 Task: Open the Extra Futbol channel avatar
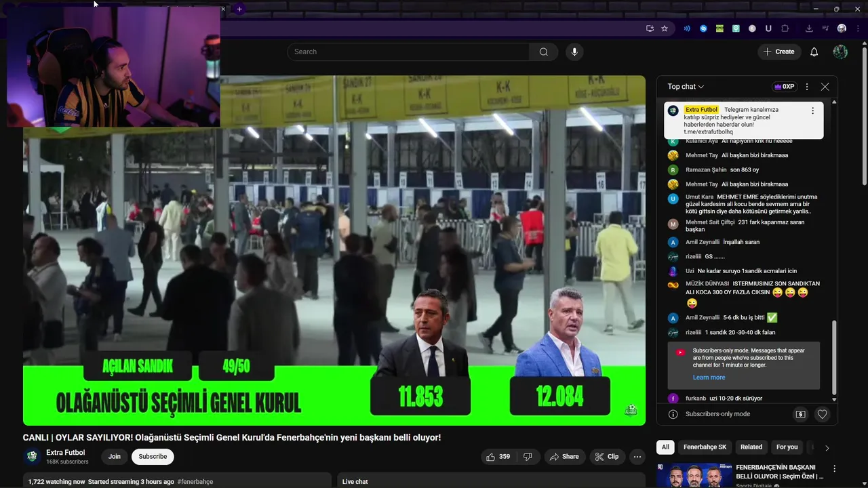click(x=32, y=456)
